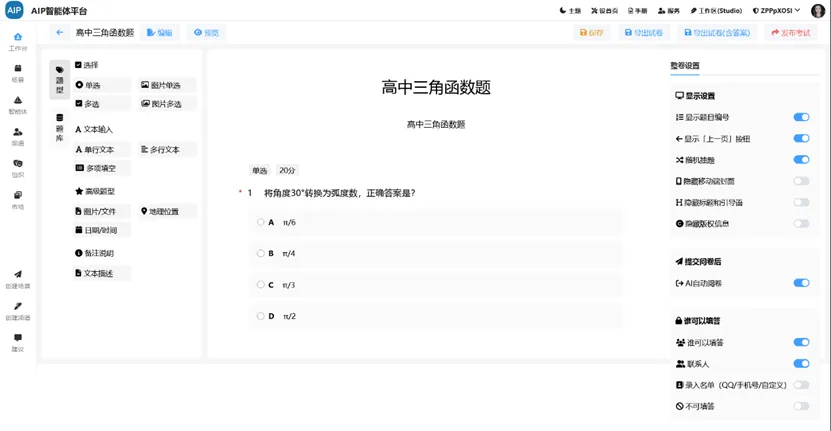Add a 图片多选 question type

click(167, 104)
